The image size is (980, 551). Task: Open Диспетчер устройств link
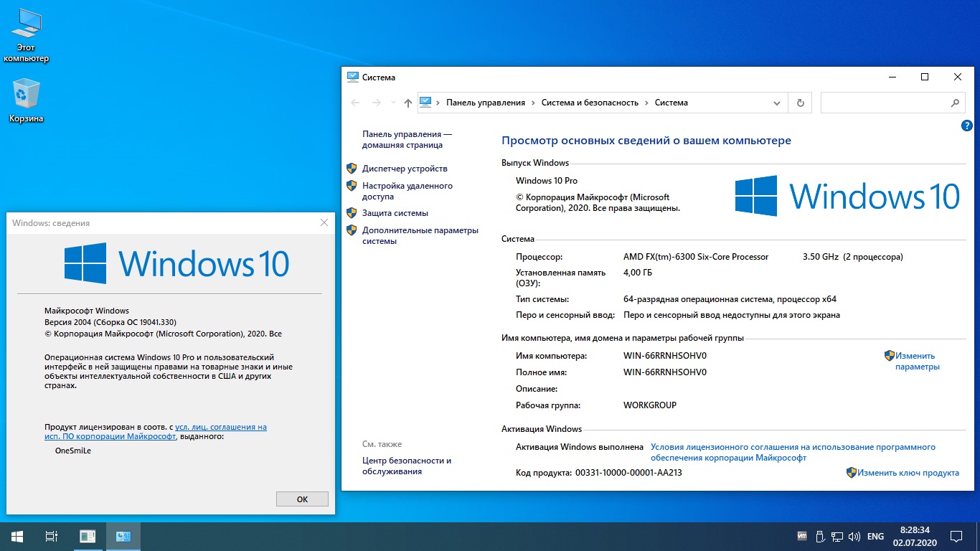[x=405, y=169]
